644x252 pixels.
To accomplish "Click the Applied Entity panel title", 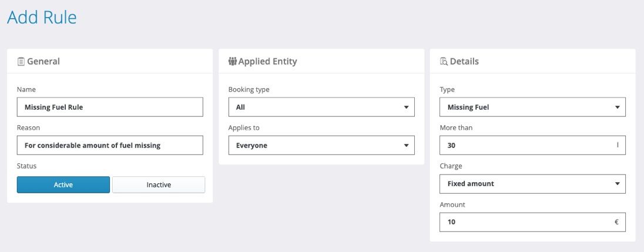I will click(x=267, y=61).
